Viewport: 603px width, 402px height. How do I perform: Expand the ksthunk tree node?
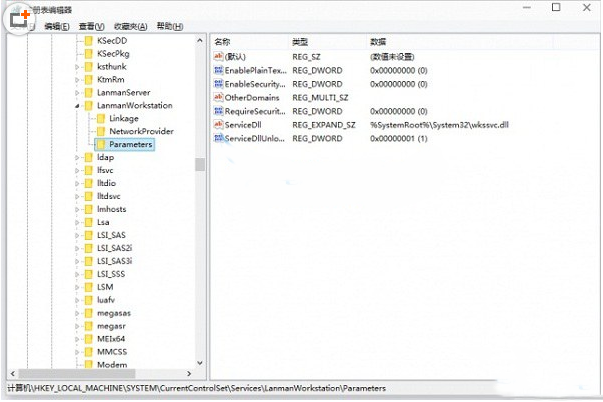(x=77, y=67)
